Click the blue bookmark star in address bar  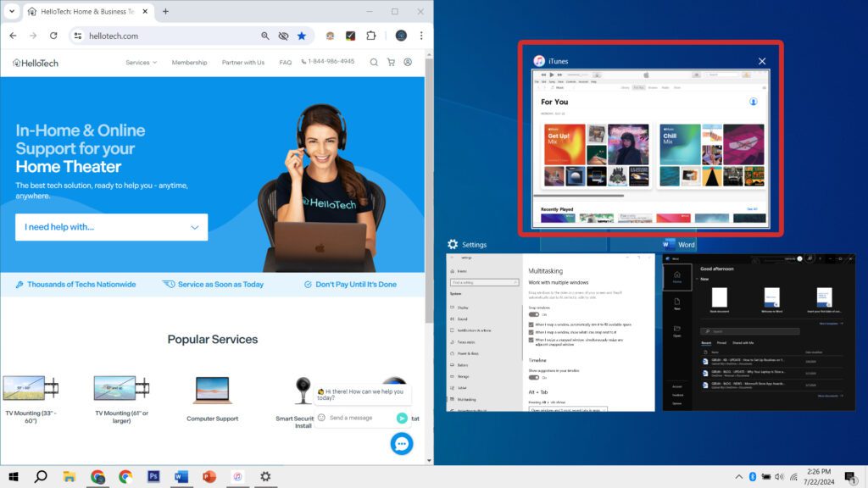301,36
